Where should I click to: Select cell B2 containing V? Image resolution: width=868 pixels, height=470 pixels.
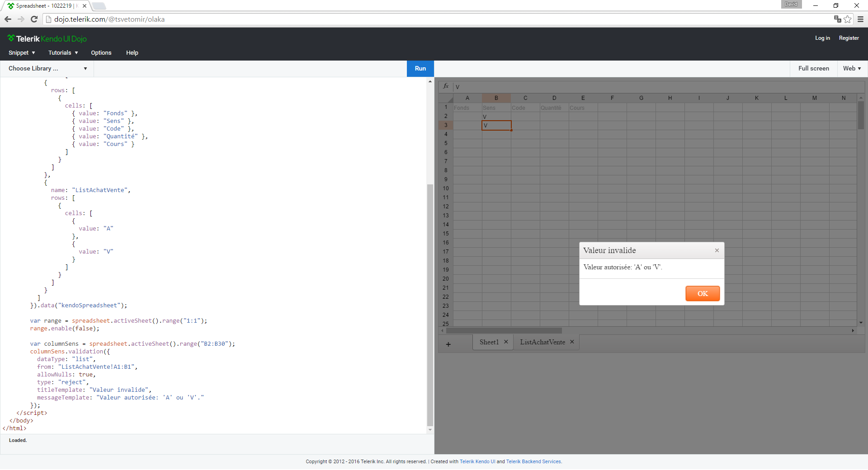click(x=496, y=117)
